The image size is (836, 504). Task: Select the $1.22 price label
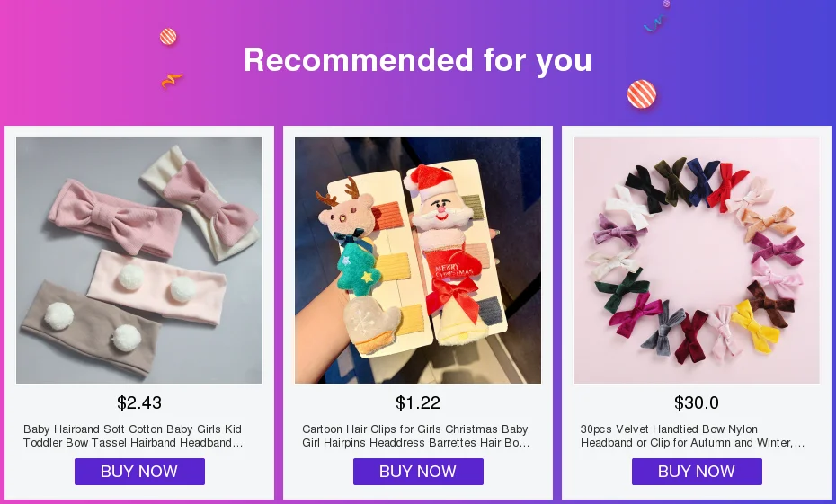click(418, 402)
